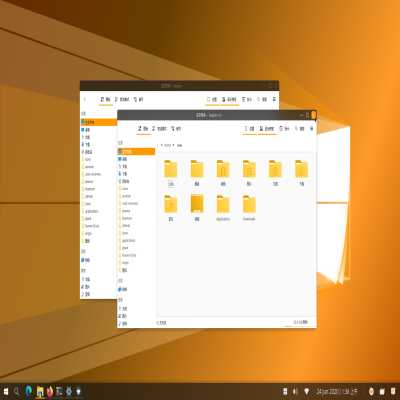Switch front Dolphin window to Details view
This screenshot has height=400, width=400.
(176, 129)
